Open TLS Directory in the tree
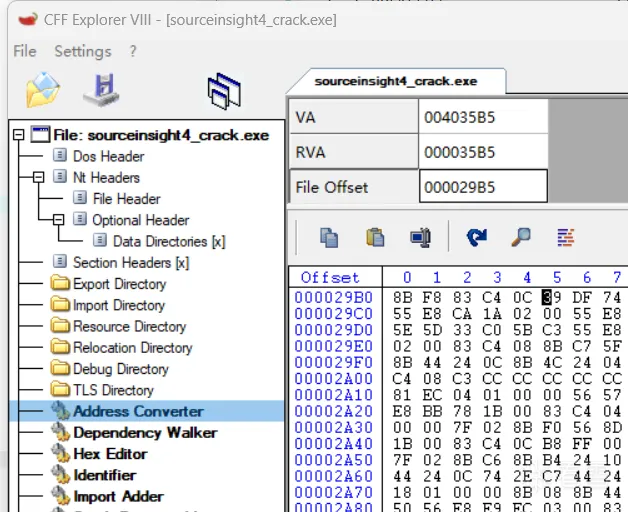 pos(113,390)
